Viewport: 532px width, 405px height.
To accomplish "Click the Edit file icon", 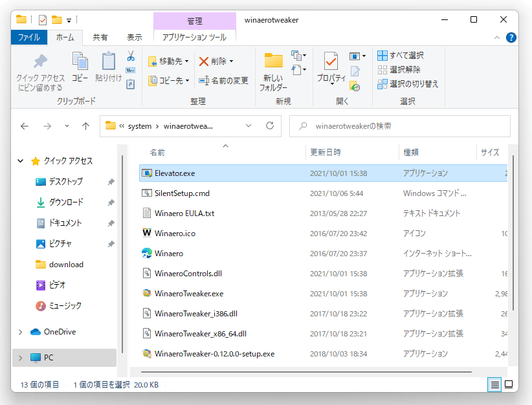I will pyautogui.click(x=355, y=71).
